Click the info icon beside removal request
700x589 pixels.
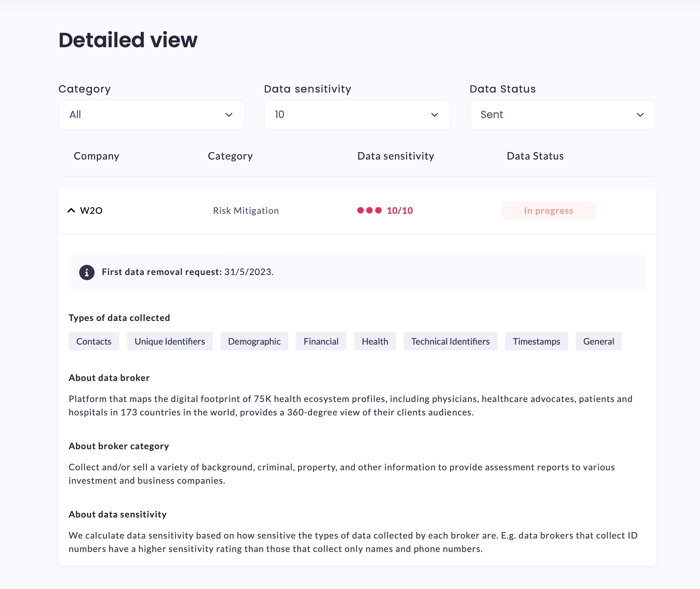point(87,272)
